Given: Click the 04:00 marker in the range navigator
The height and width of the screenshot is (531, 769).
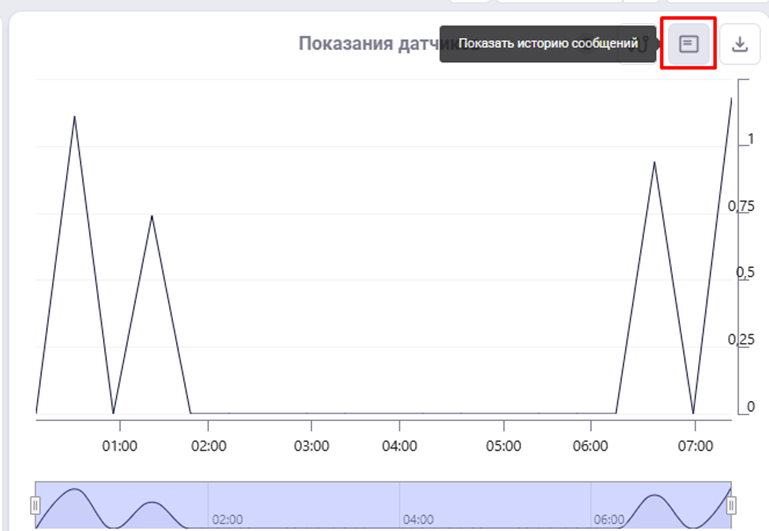Looking at the screenshot, I should click(418, 520).
